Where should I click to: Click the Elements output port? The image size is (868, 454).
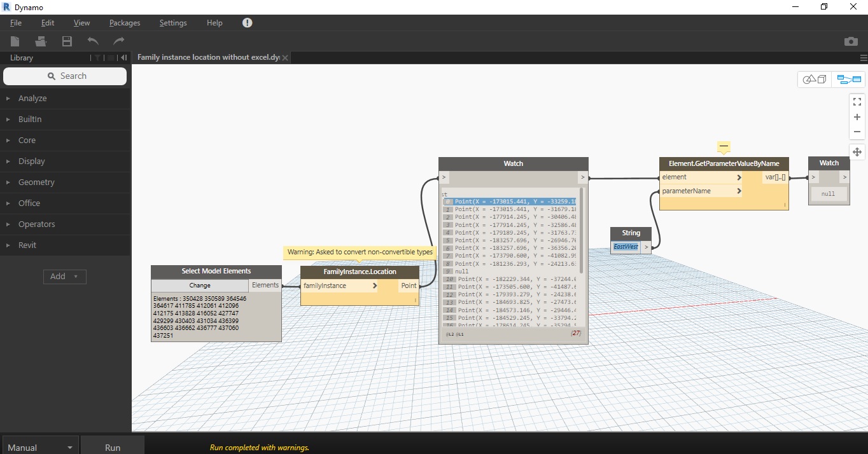[x=265, y=285]
